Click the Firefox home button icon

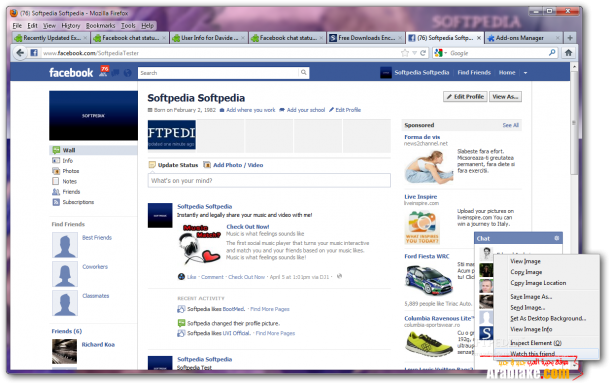pyautogui.click(x=568, y=53)
